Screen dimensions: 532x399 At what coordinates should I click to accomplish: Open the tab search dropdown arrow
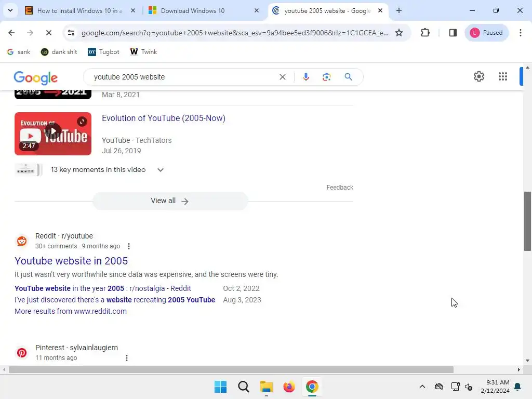pyautogui.click(x=10, y=10)
